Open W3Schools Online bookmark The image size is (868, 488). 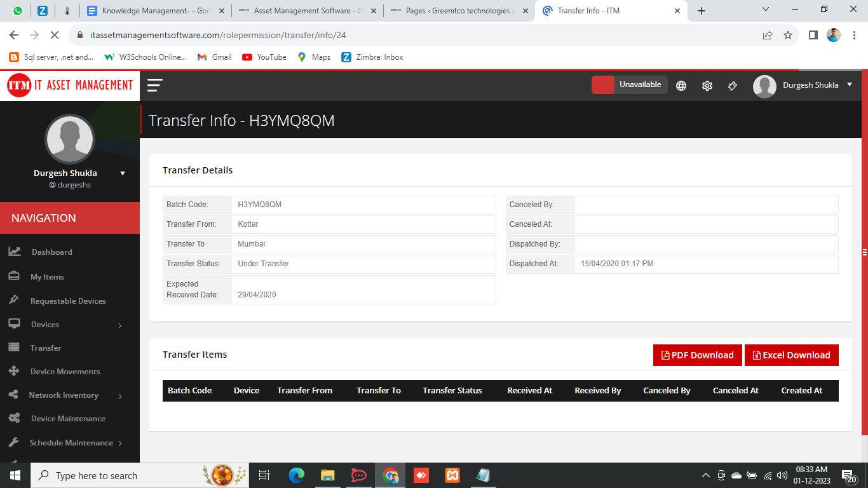click(146, 57)
